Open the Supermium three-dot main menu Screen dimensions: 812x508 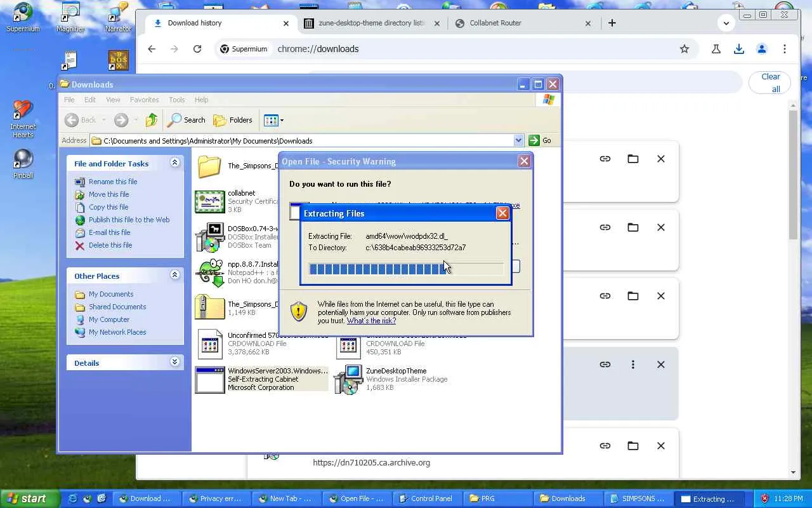click(x=785, y=49)
